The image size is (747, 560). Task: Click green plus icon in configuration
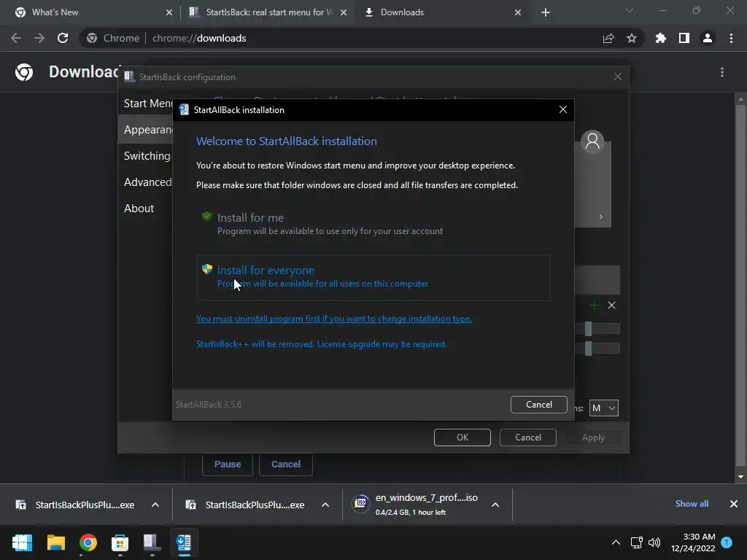594,306
